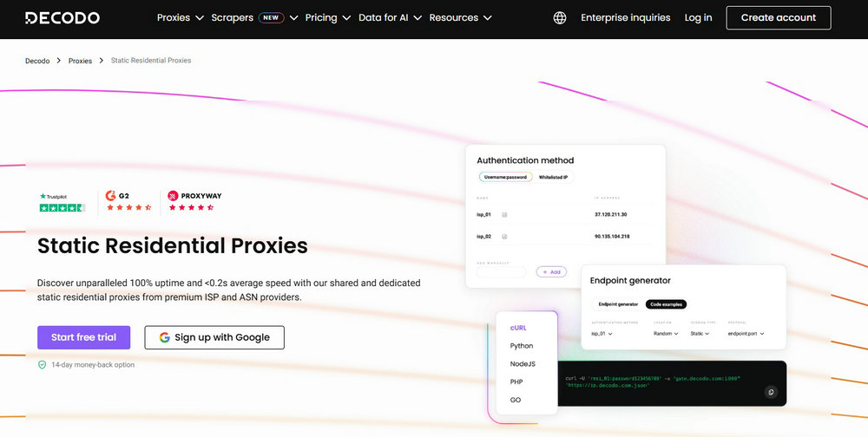The width and height of the screenshot is (868, 437).
Task: Select the NodeJS language tab
Action: coord(523,364)
